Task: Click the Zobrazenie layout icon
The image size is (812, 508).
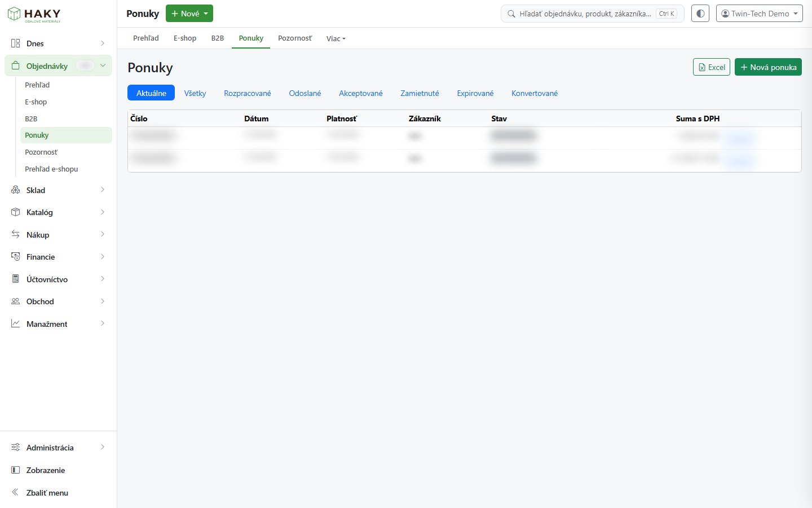Action: [16, 470]
